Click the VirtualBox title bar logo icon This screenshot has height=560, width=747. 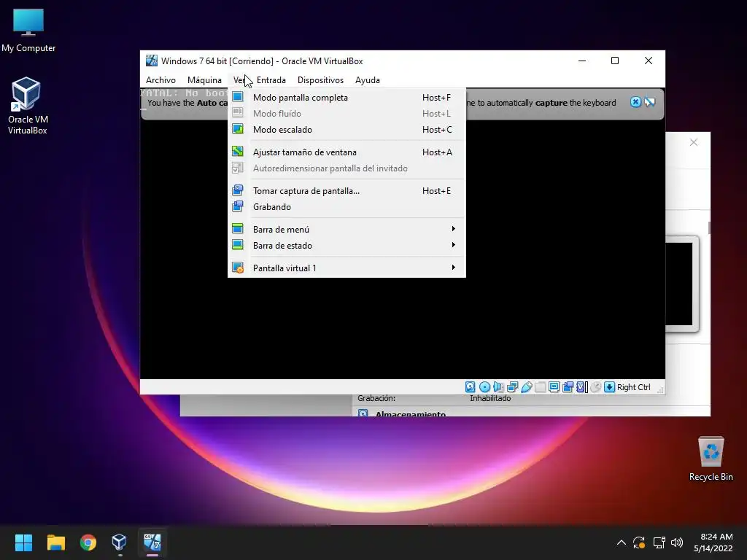coord(152,61)
